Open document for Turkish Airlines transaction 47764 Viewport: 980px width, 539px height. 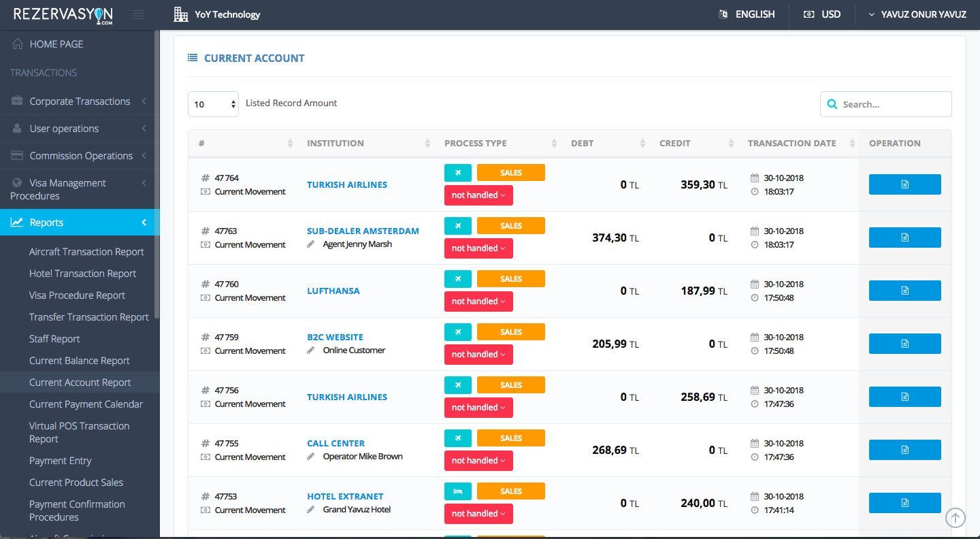coord(905,184)
